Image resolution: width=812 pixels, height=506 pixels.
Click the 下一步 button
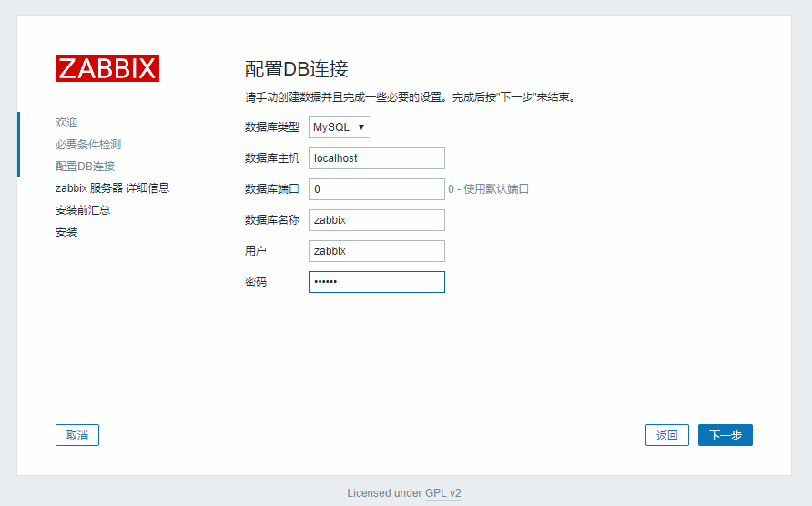pyautogui.click(x=725, y=435)
